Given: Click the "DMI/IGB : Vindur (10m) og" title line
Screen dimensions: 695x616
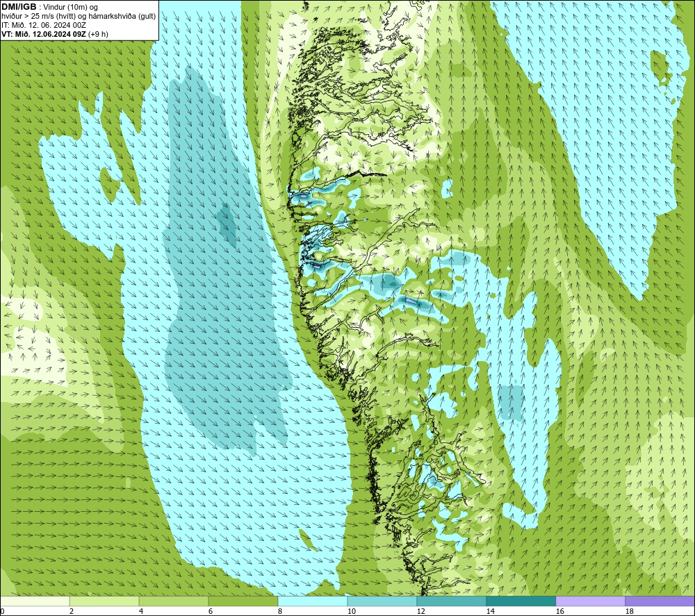Looking at the screenshot, I should [49, 7].
